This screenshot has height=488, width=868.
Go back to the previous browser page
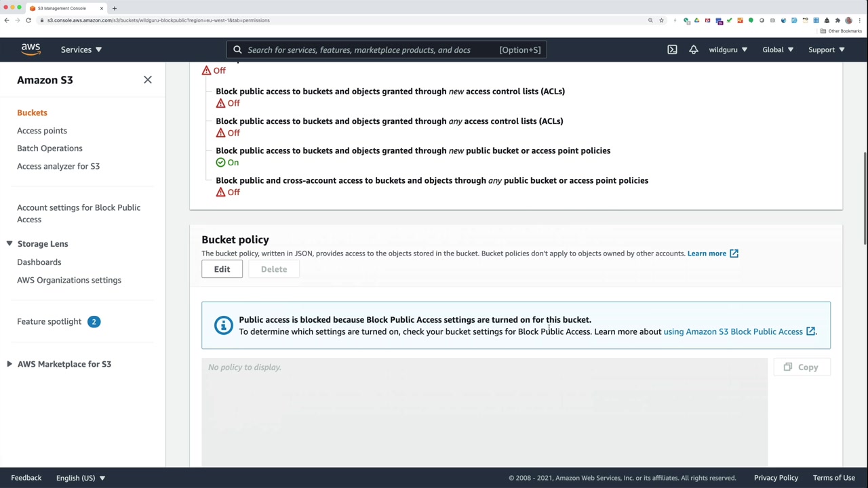point(7,20)
